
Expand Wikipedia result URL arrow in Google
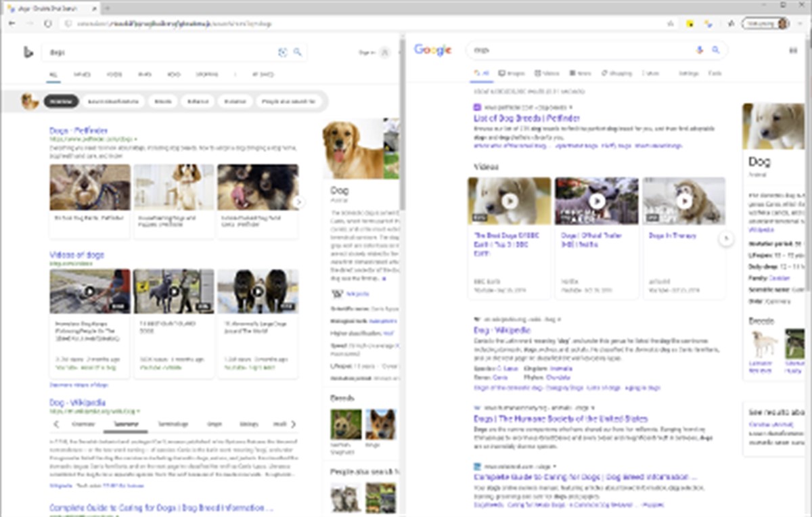pos(559,319)
